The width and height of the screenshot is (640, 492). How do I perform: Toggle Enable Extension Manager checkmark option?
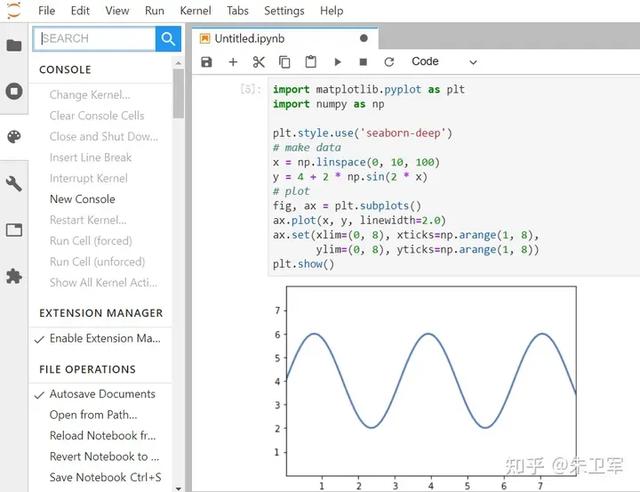click(101, 338)
